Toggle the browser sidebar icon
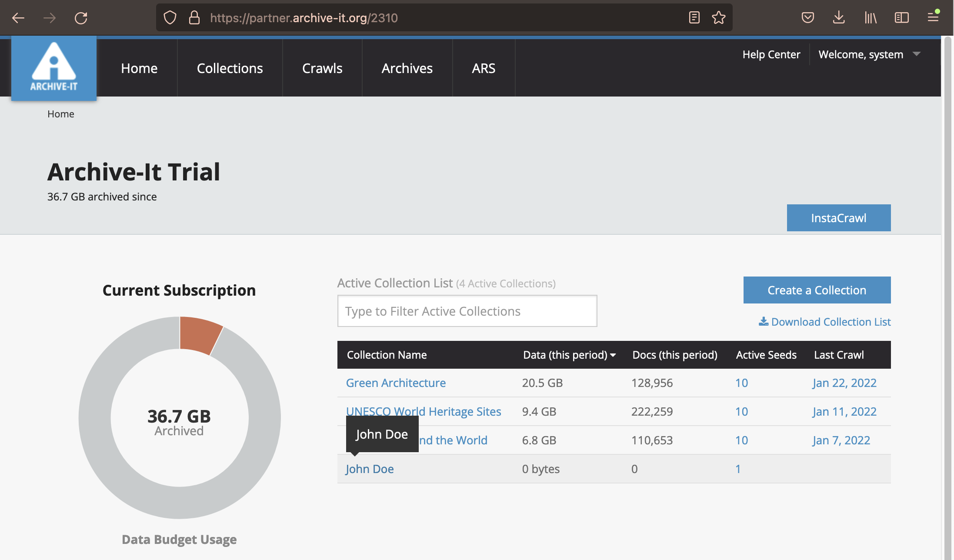The image size is (954, 560). 901,18
